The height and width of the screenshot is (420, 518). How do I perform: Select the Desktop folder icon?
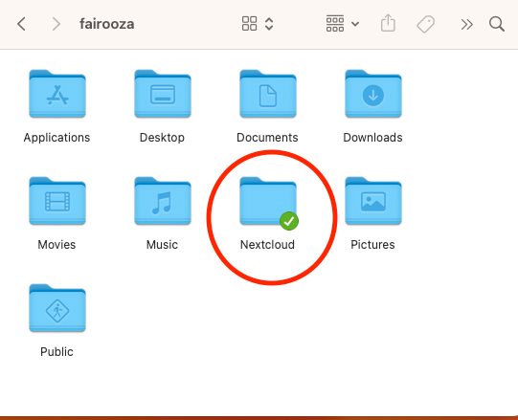[x=163, y=94]
